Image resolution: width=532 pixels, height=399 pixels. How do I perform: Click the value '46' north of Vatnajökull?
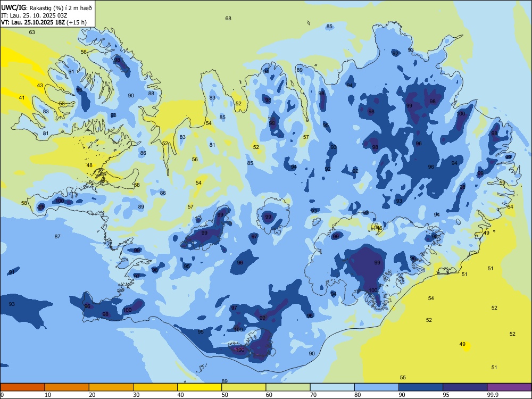(x=379, y=228)
